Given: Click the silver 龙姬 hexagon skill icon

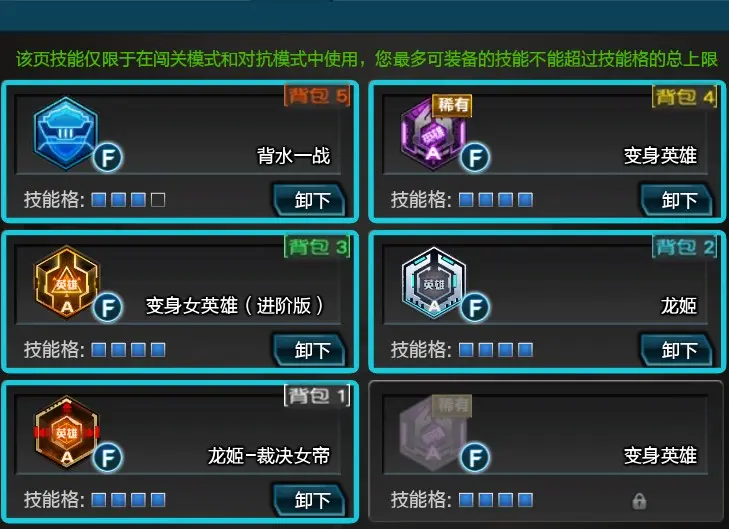Looking at the screenshot, I should (x=434, y=283).
